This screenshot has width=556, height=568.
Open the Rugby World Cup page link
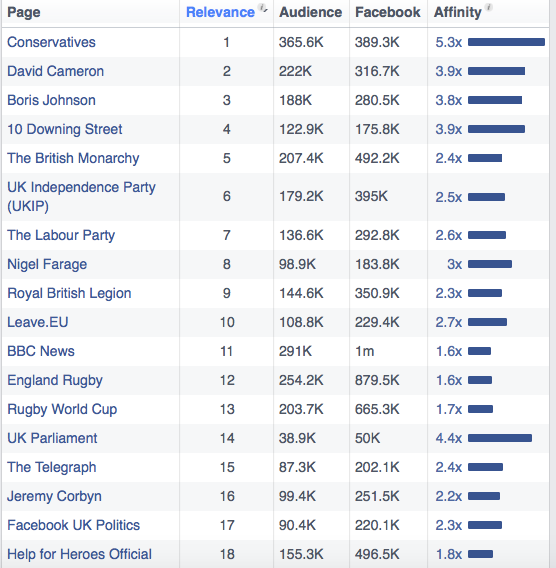(62, 409)
